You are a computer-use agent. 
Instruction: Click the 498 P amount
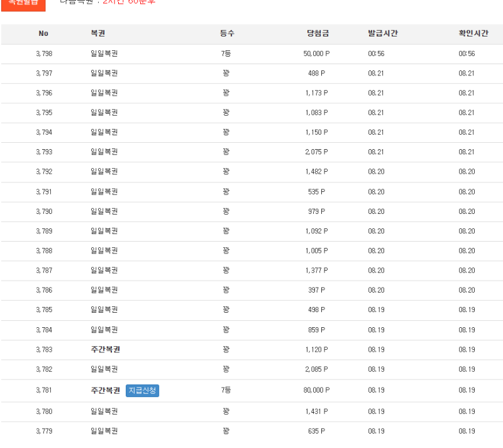[316, 310]
